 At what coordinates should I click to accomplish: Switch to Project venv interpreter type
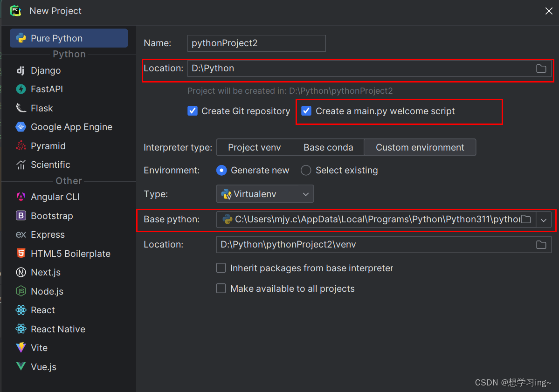tap(254, 148)
